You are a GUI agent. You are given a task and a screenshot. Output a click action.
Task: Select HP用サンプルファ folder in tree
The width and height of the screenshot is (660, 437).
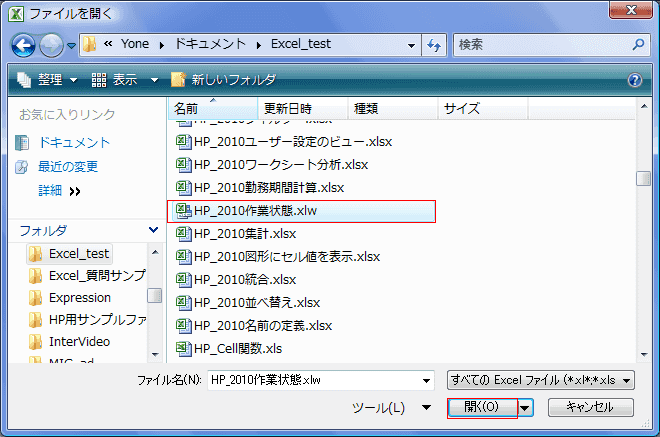coord(88,320)
